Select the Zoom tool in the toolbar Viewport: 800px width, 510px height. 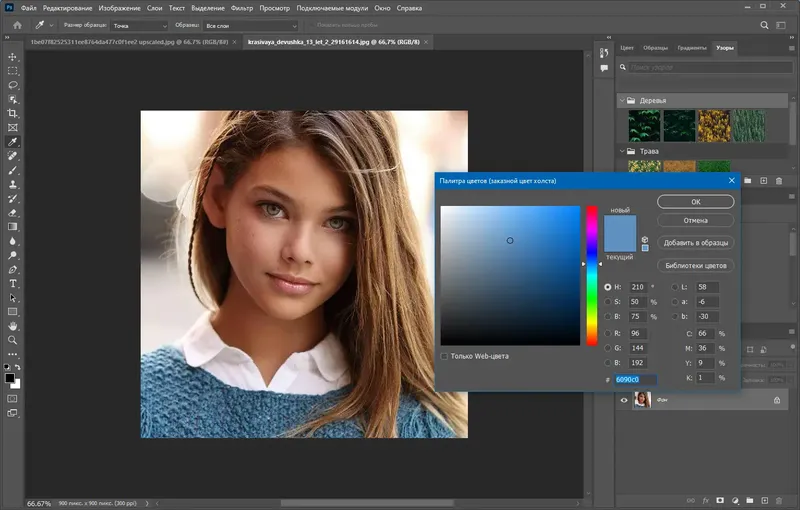click(x=13, y=340)
